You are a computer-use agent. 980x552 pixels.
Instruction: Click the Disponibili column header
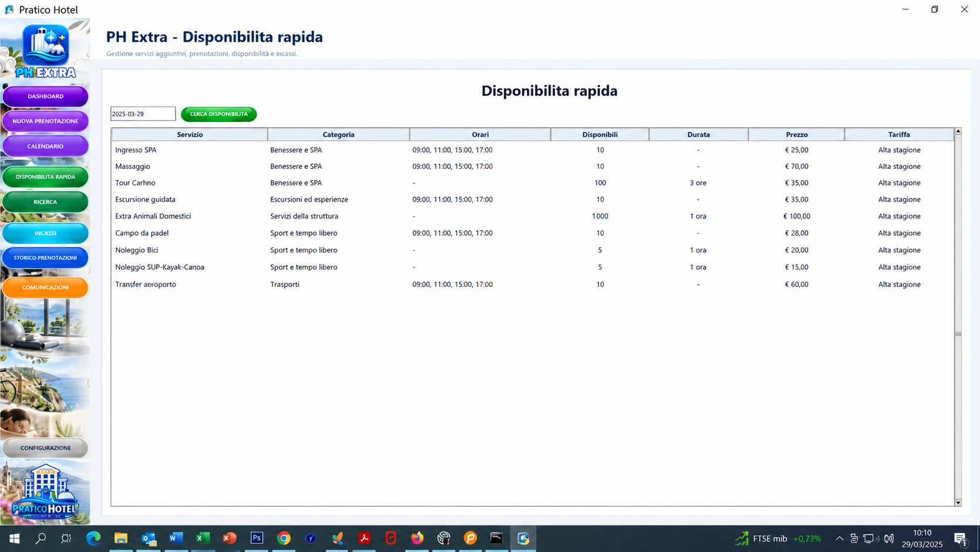[x=600, y=134]
